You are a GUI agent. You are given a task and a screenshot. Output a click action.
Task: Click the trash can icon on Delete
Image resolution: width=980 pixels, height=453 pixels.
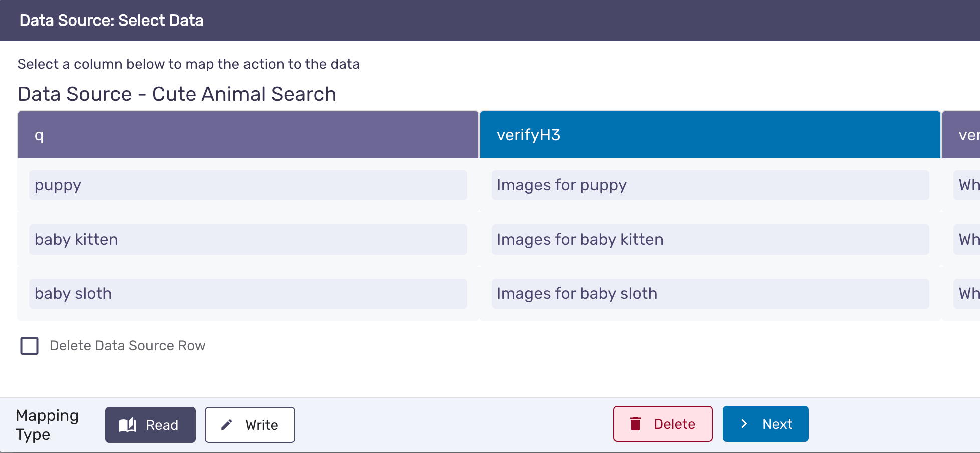[635, 424]
